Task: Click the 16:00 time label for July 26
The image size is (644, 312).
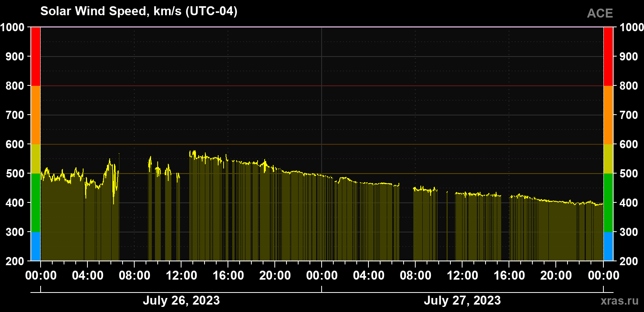Action: tap(228, 276)
